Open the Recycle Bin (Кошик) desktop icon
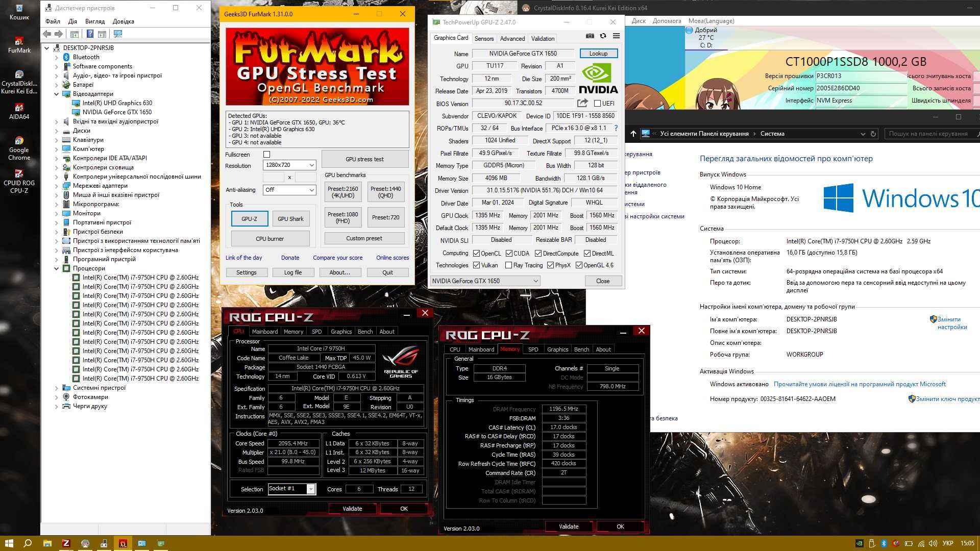This screenshot has width=980, height=551. [x=19, y=12]
